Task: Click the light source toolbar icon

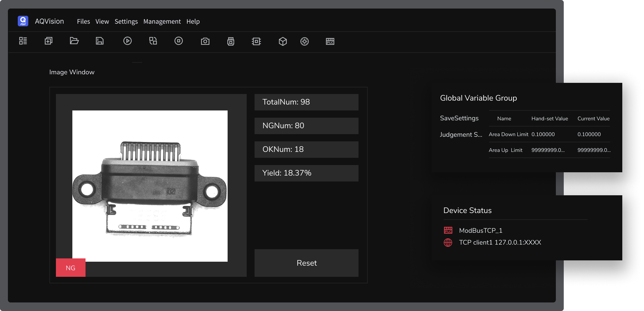Action: tap(305, 41)
